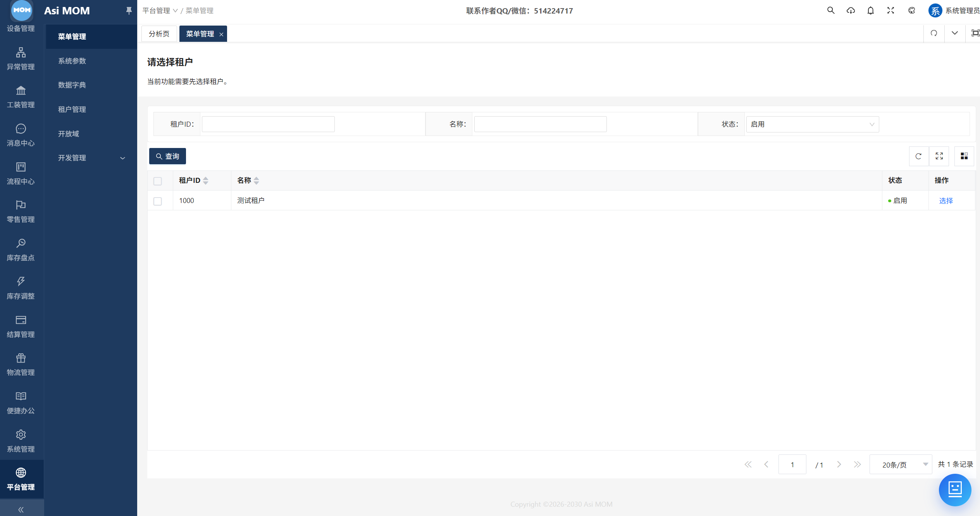The image size is (980, 516).
Task: Focus the 名称 input field
Action: pos(540,124)
